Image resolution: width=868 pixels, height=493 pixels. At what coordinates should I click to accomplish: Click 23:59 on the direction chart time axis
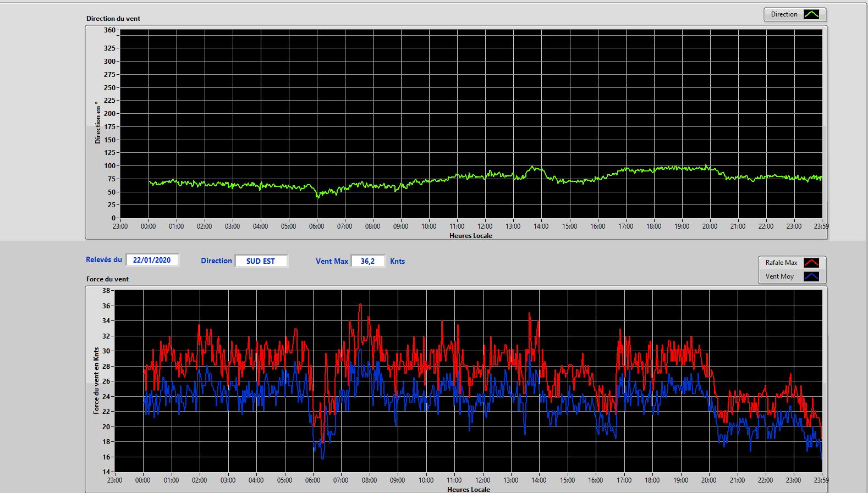tap(821, 226)
